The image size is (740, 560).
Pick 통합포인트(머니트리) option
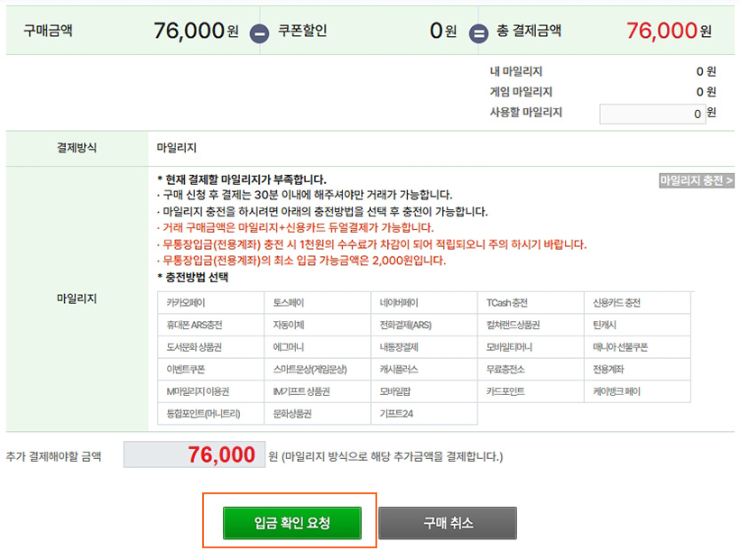204,414
